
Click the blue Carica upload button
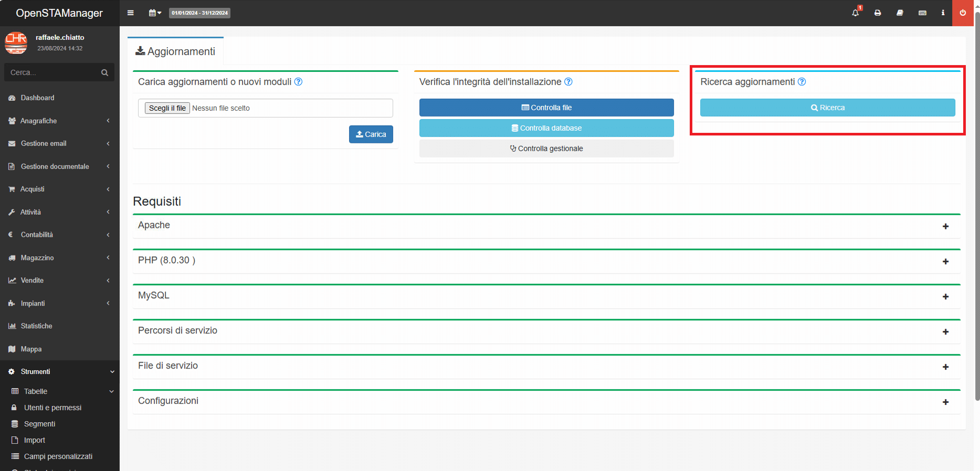(x=371, y=134)
